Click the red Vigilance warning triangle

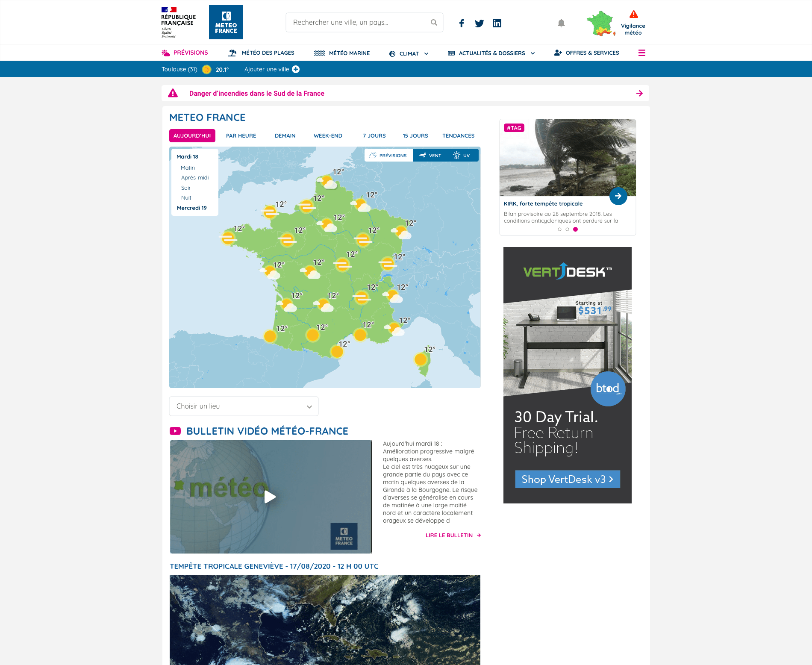[x=633, y=15]
